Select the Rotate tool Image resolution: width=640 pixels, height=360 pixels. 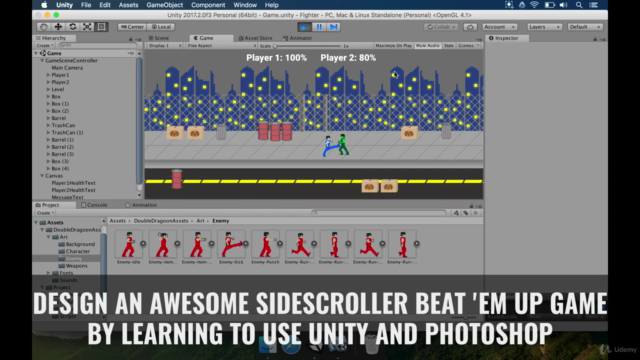(73, 27)
